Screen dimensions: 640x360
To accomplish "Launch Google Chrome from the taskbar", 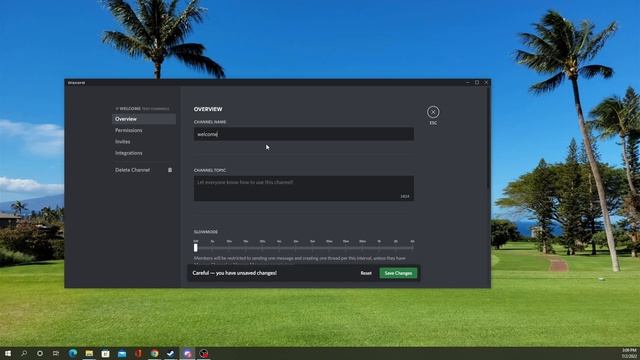I will (154, 353).
